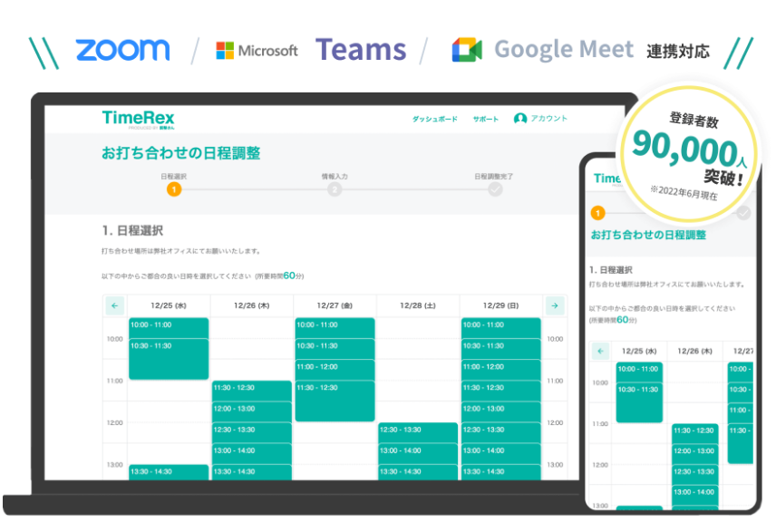Open ダッシュボード in the header
Image resolution: width=776 pixels, height=532 pixels.
(x=435, y=120)
